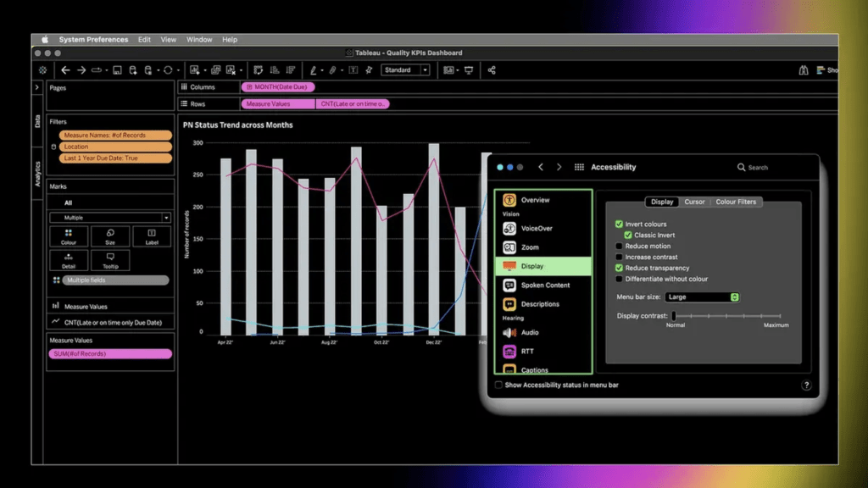
Task: Click the Redo forward arrow in Tableau toolbar
Action: pyautogui.click(x=81, y=70)
